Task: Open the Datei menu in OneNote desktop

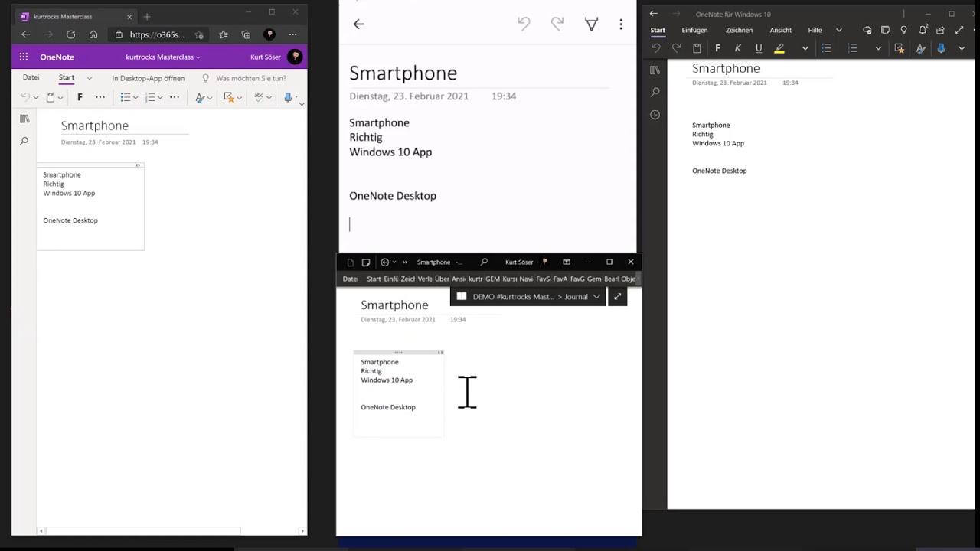Action: click(x=351, y=279)
